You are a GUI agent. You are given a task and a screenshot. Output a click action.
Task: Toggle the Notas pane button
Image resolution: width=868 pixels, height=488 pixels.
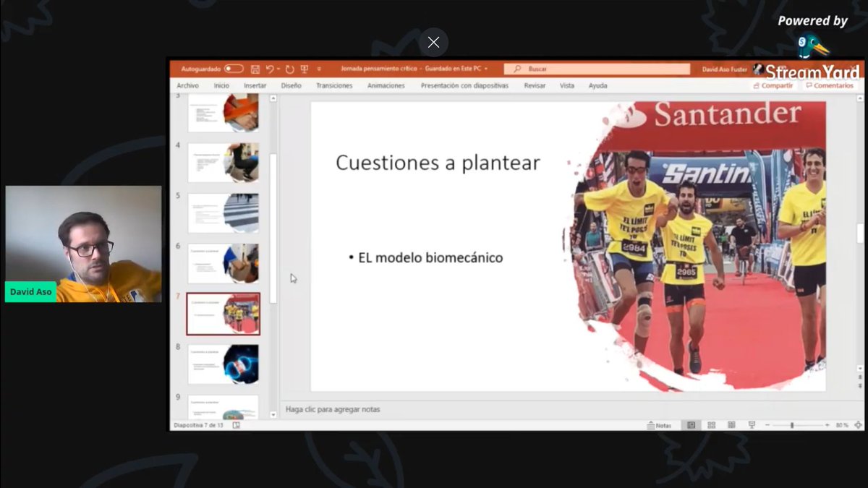659,425
